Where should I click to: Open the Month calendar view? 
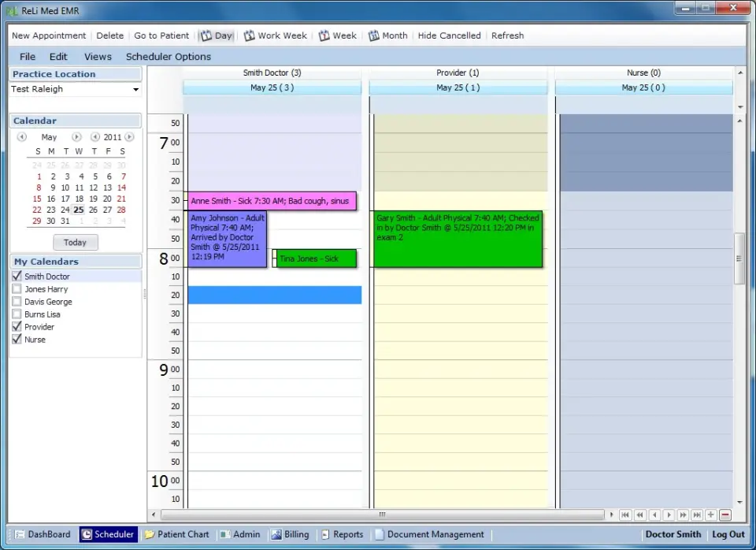coord(387,35)
